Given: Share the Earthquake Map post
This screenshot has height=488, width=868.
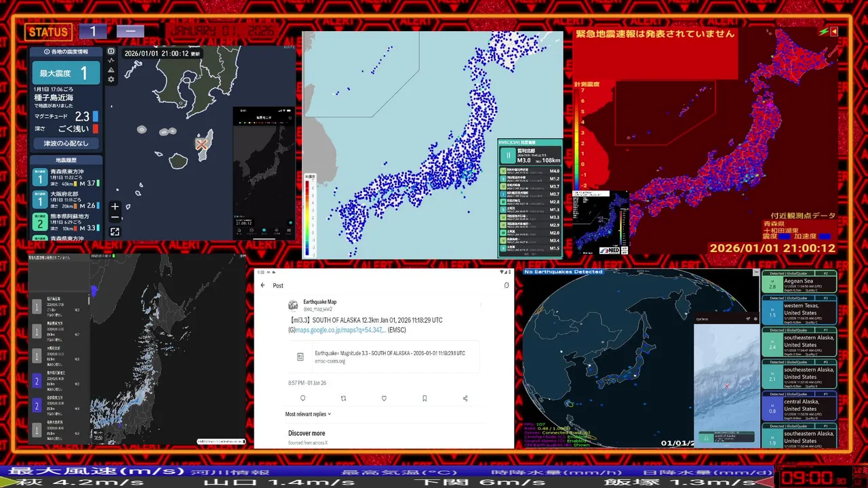Looking at the screenshot, I should click(x=465, y=399).
